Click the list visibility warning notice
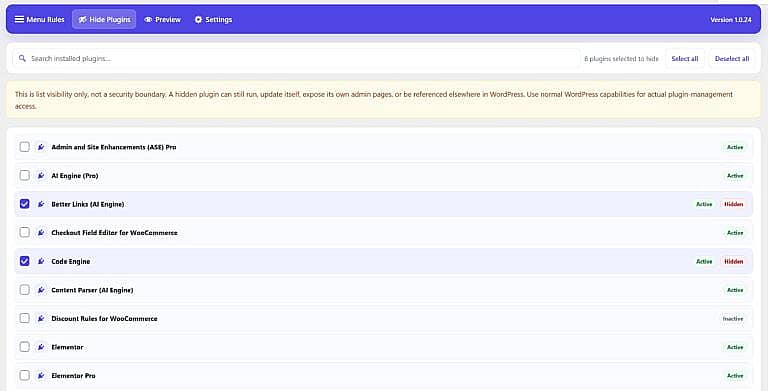This screenshot has width=768, height=391. (384, 100)
